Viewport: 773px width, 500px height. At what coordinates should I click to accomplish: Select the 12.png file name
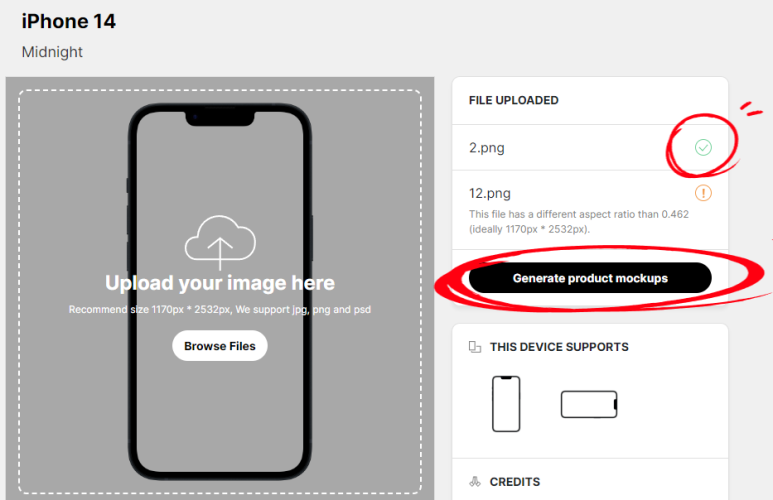pos(490,193)
